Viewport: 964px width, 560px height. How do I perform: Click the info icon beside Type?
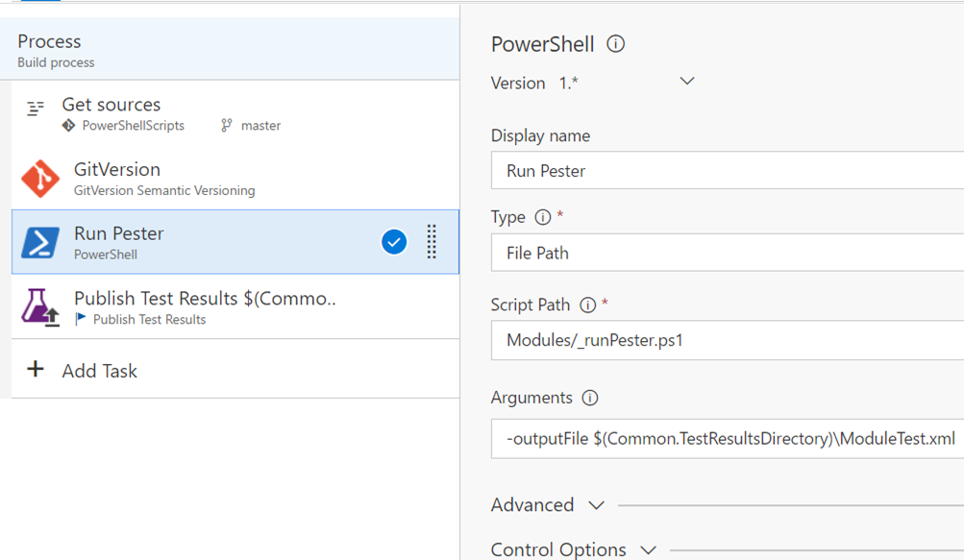coord(542,217)
